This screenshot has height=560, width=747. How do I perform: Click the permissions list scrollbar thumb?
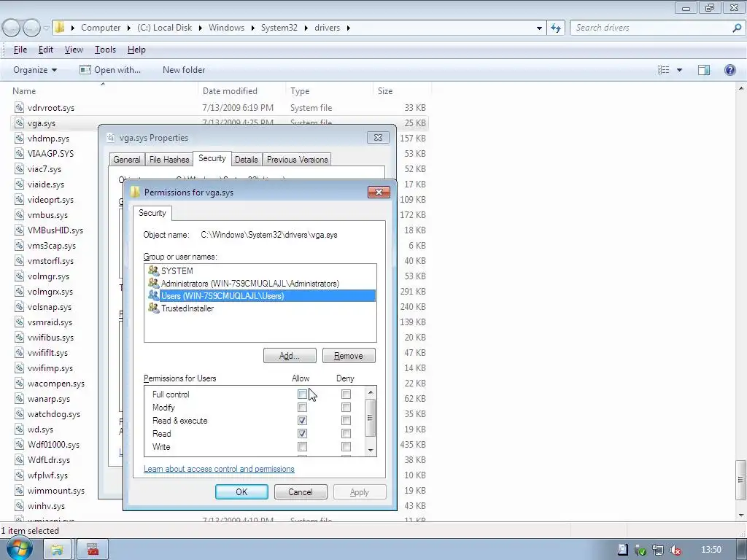click(370, 418)
